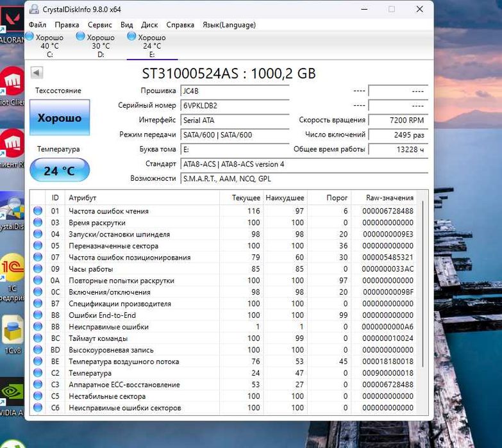Click raw value 000005485321
This screenshot has width=502, height=448.
click(388, 257)
